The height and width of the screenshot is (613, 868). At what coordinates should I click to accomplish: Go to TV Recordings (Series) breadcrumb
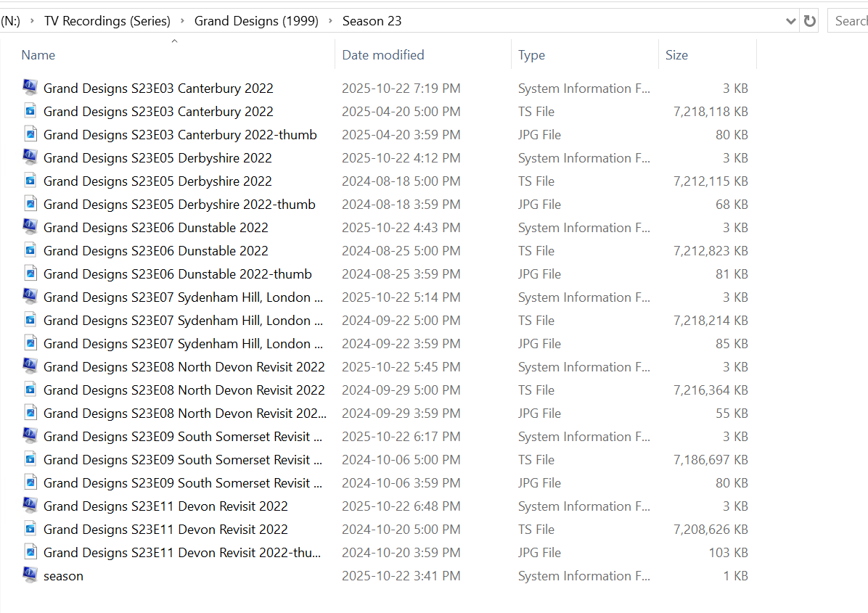(x=107, y=21)
